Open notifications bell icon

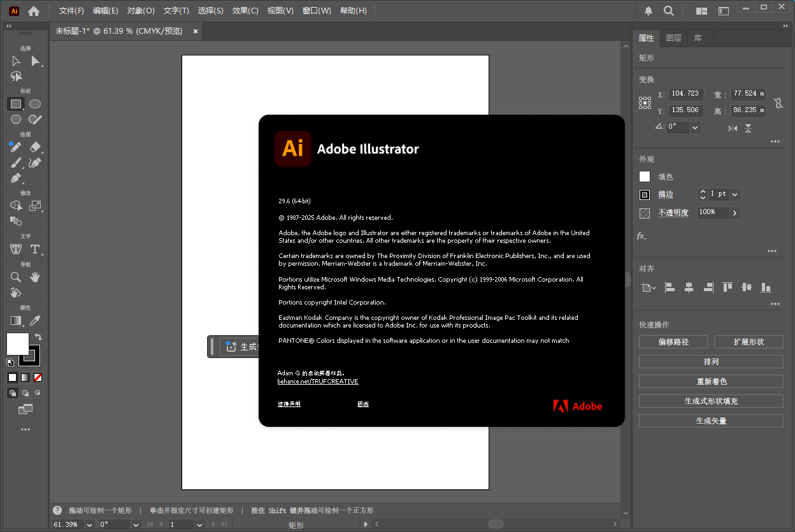point(648,11)
